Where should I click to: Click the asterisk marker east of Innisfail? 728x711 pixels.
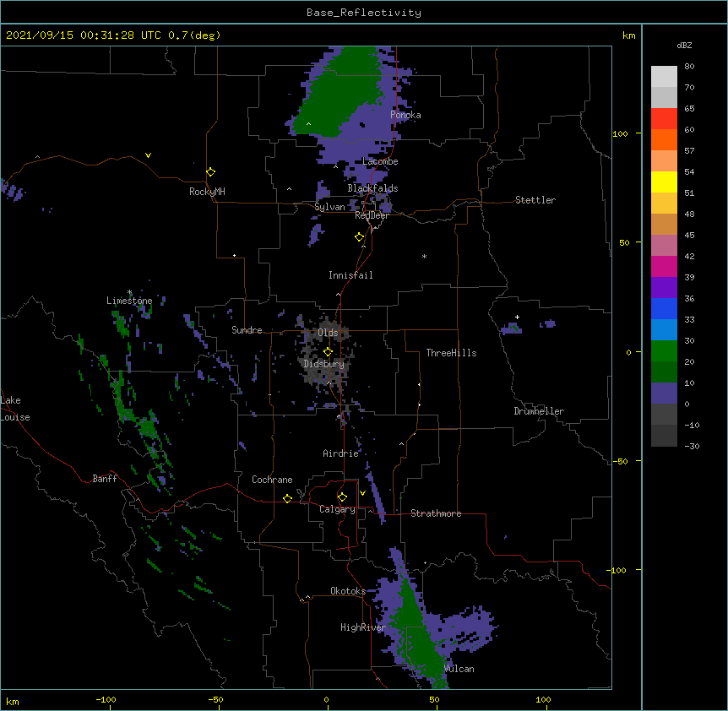pyautogui.click(x=424, y=256)
